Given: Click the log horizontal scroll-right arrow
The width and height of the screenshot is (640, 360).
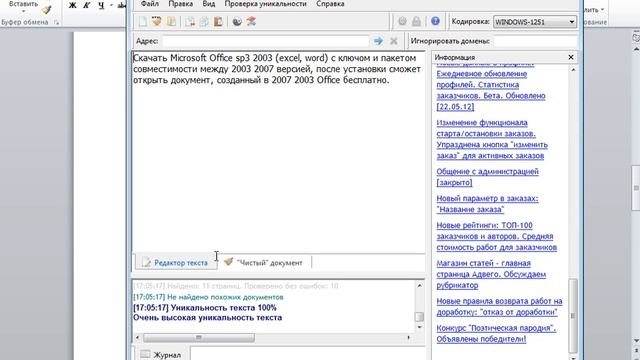Looking at the screenshot, I should tap(409, 338).
